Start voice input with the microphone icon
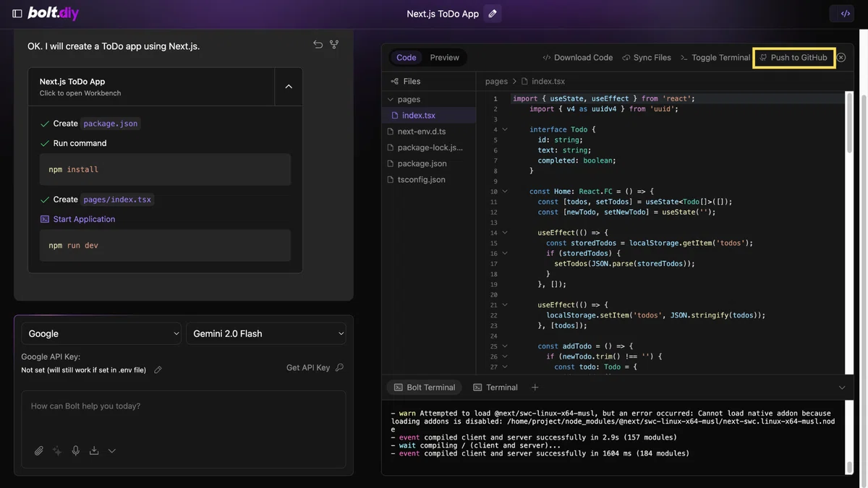The image size is (868, 488). (75, 450)
